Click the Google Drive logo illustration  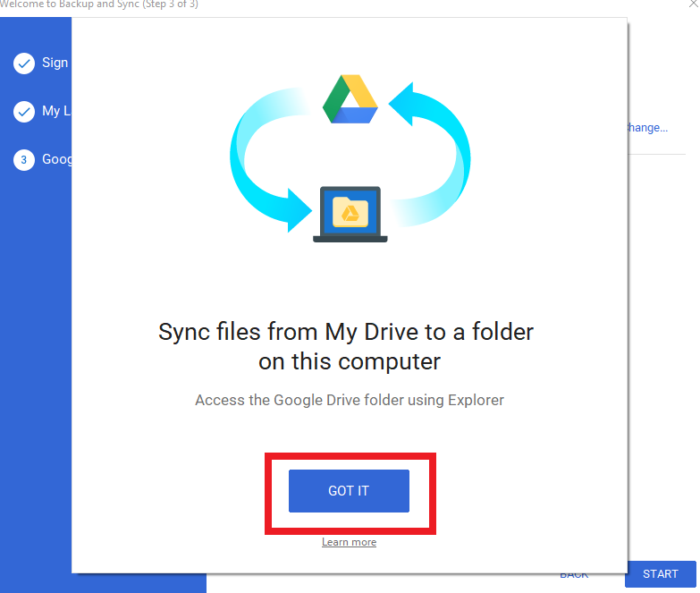(x=350, y=99)
